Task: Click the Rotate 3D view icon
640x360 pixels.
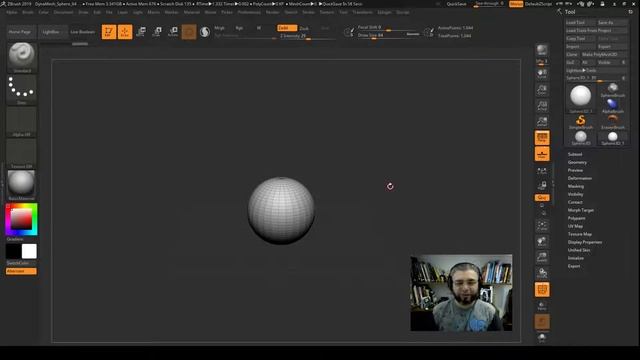Action: 542,273
